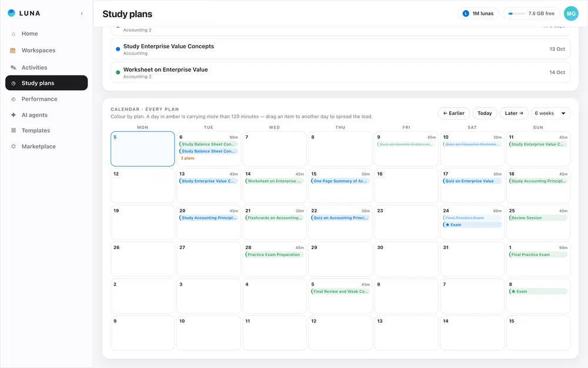Select day 31 calendar cell
Screen dimensions: 588x368
[472, 259]
